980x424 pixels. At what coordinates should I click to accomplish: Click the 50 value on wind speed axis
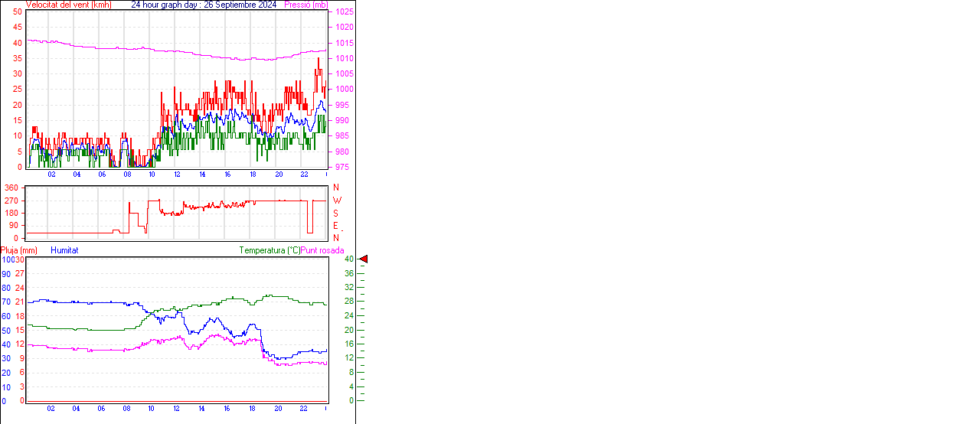pyautogui.click(x=18, y=12)
